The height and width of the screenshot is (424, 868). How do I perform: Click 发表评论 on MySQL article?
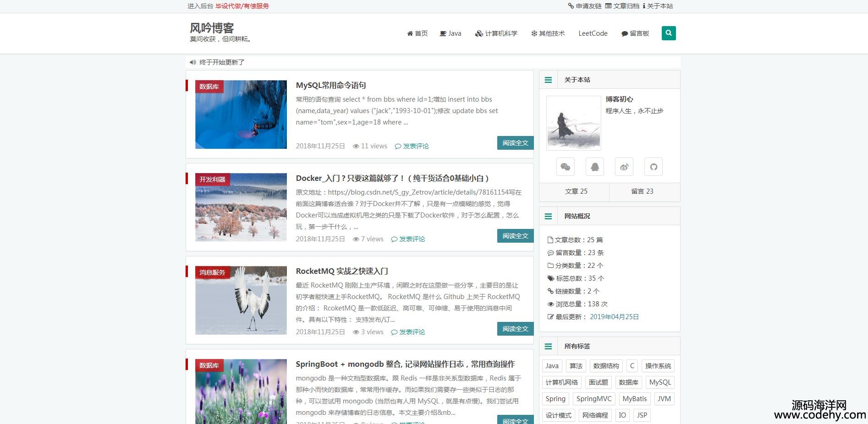pyautogui.click(x=412, y=146)
